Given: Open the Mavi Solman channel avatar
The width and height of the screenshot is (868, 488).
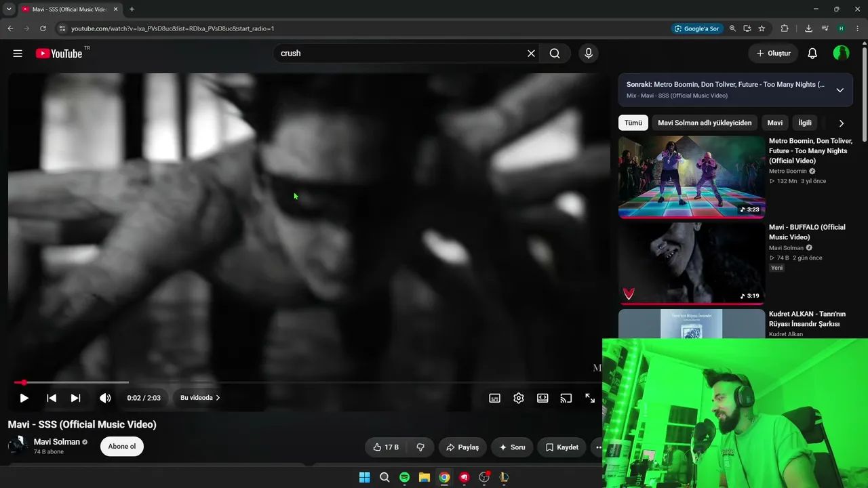Looking at the screenshot, I should pos(18,446).
